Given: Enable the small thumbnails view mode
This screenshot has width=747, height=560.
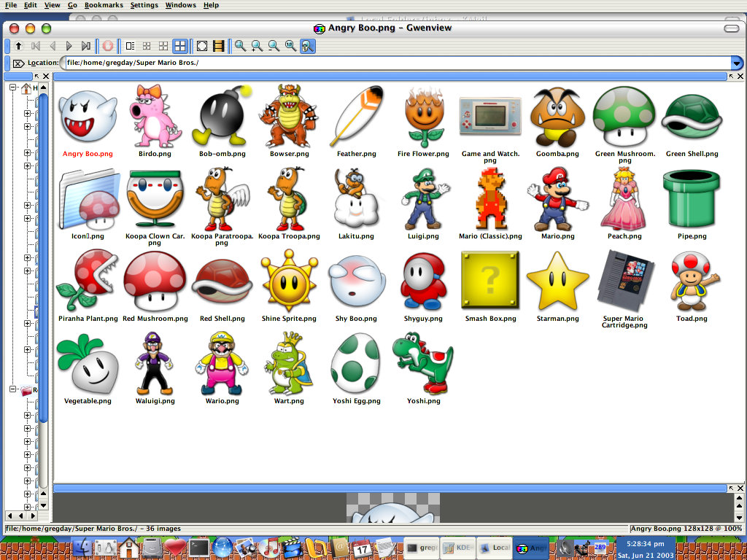Looking at the screenshot, I should (x=146, y=46).
